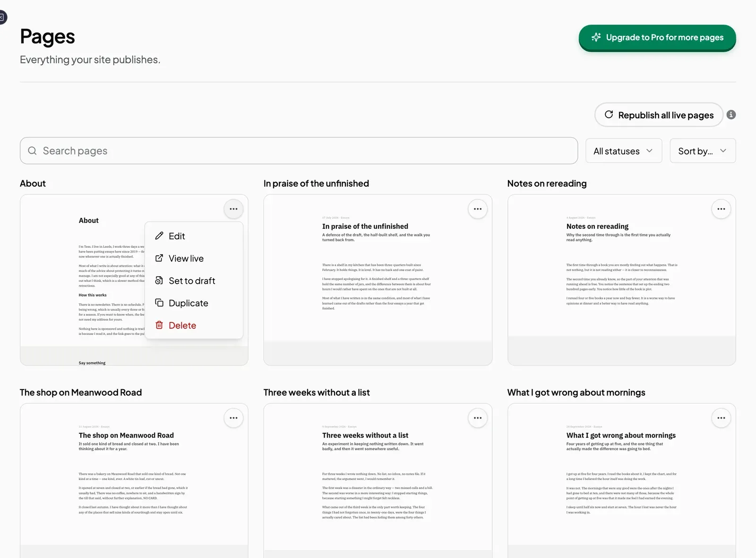Click the draft icon beside Set to draft
756x558 pixels.
click(159, 280)
